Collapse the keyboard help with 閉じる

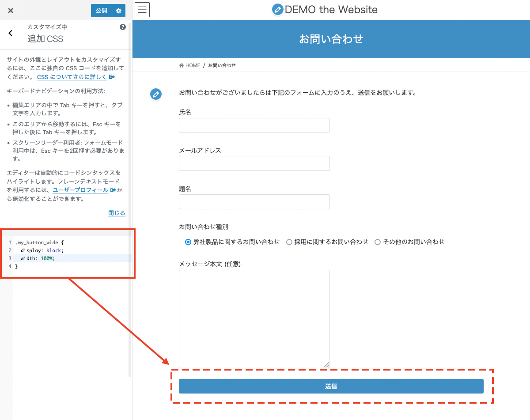pos(116,212)
